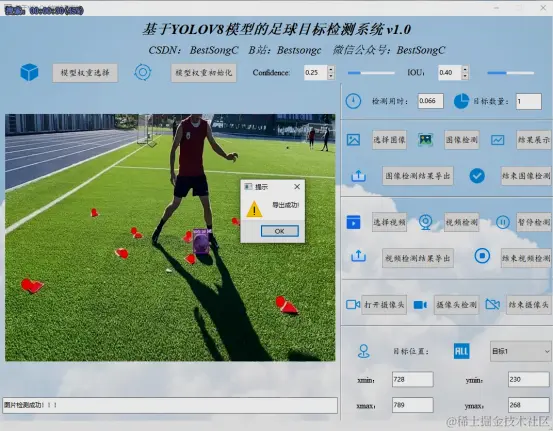Click the blue cube model weights icon

(29, 72)
